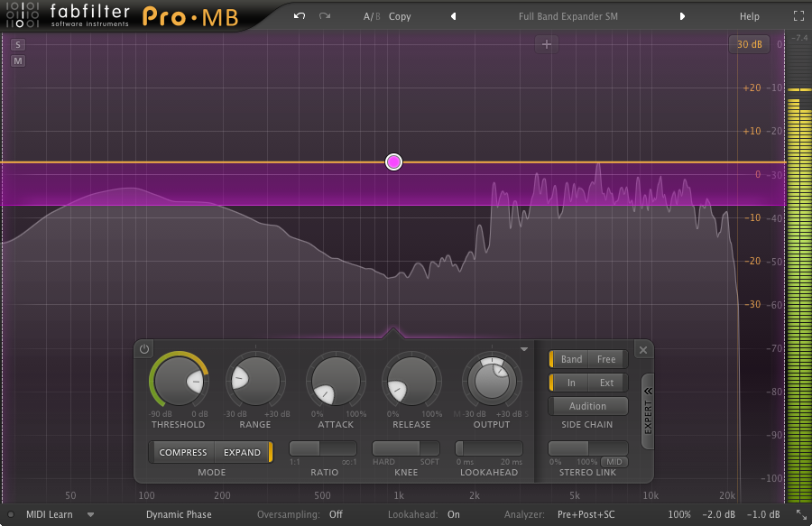Click the LOOKAHEAD slider
The image size is (812, 526).
click(489, 448)
